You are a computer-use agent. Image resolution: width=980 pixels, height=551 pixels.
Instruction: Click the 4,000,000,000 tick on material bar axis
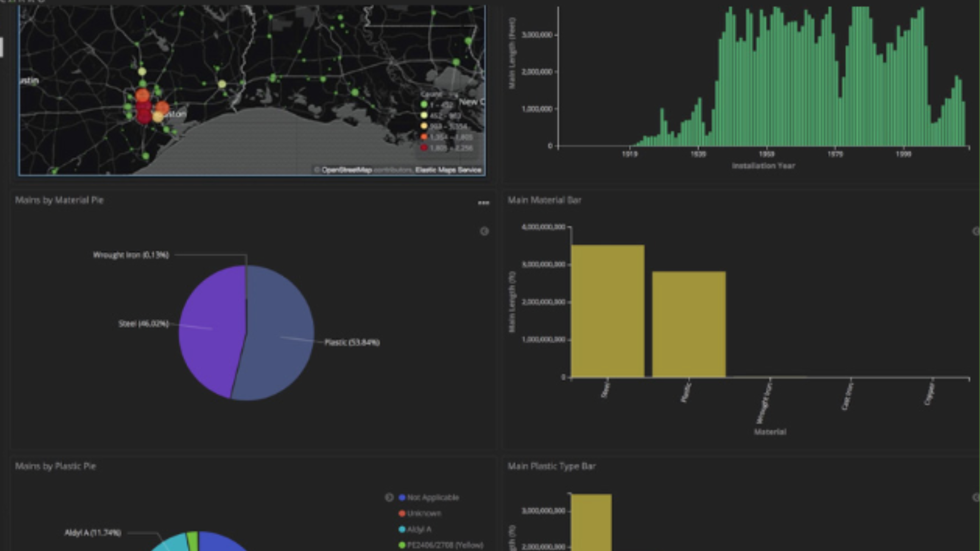pos(544,227)
